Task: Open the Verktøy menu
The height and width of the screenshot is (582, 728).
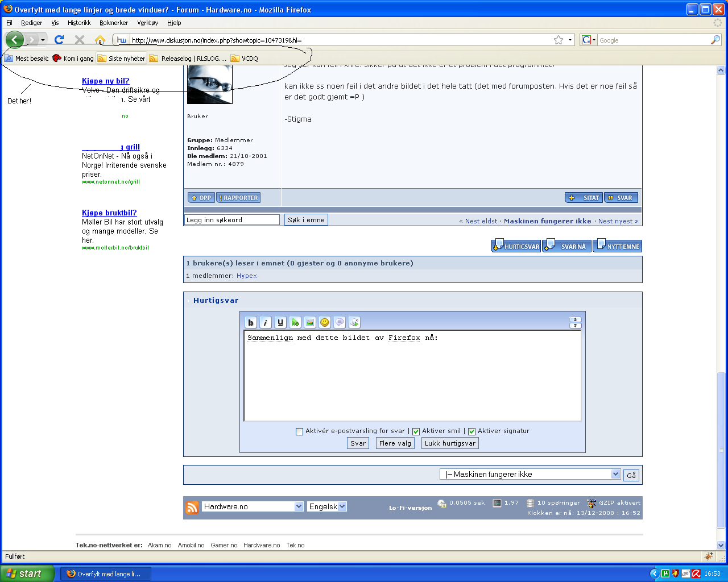Action: click(147, 23)
